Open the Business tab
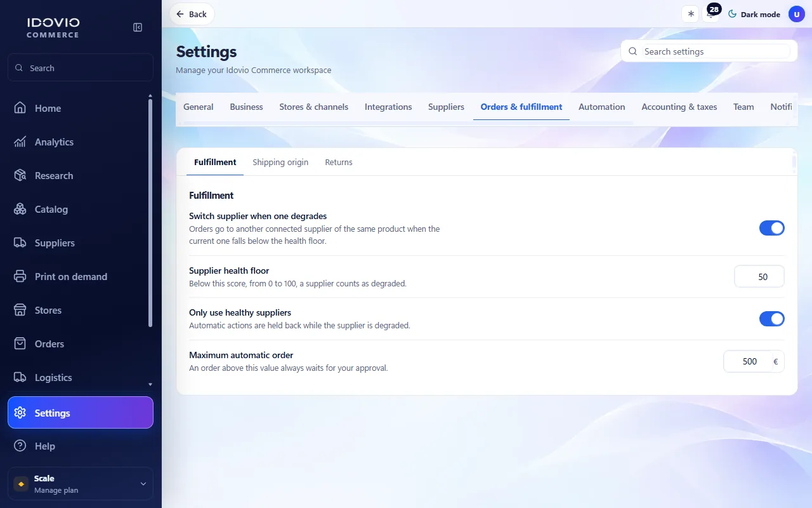Screen dimensions: 812x508 tap(246, 107)
